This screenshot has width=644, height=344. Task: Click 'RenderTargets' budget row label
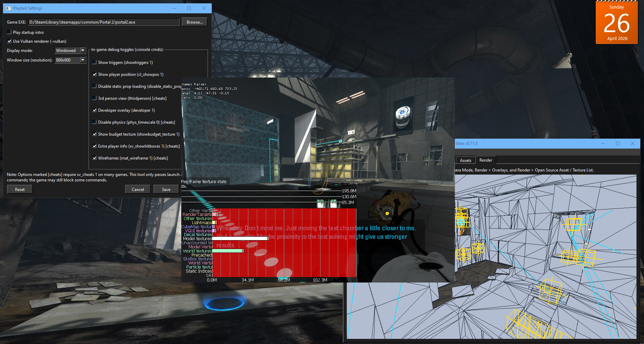coord(197,215)
